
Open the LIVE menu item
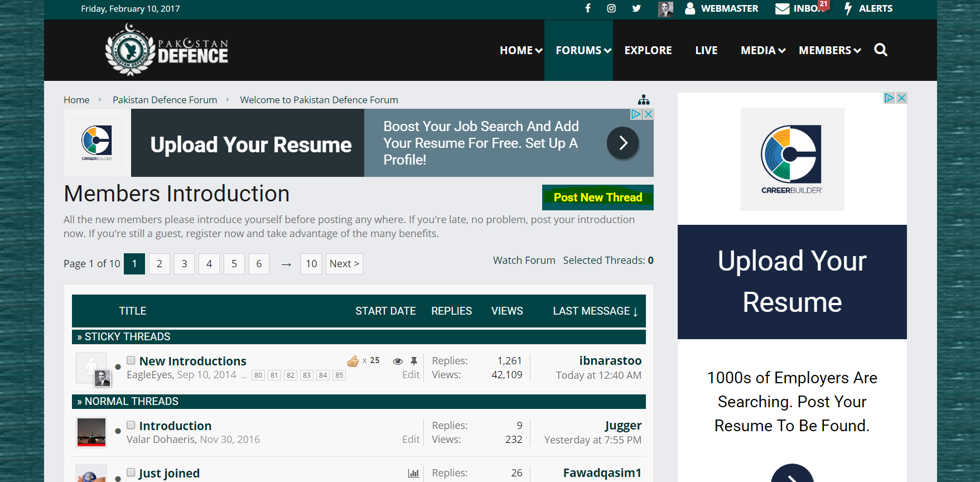706,50
